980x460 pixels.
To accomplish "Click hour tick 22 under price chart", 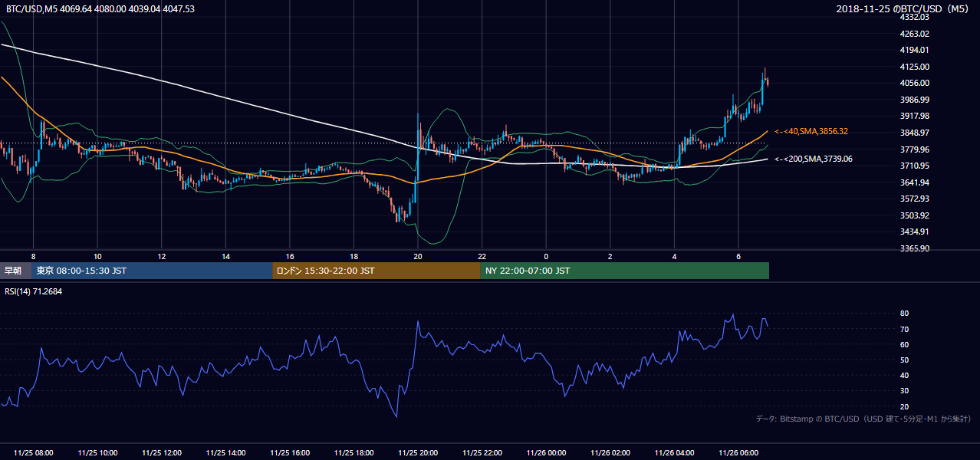I will coord(482,256).
